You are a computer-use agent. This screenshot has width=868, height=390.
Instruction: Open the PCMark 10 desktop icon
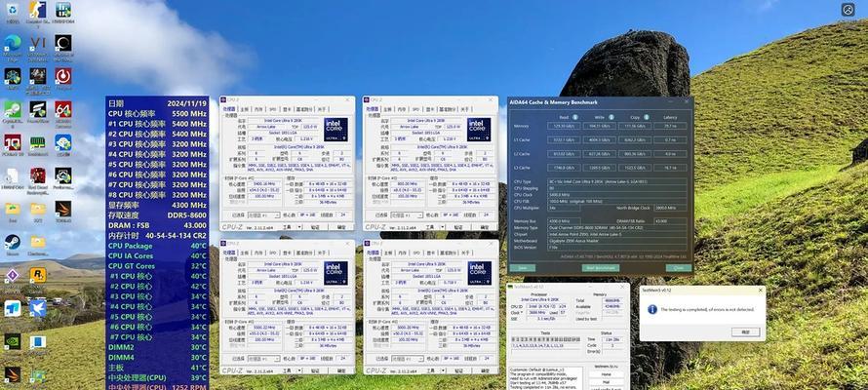[x=12, y=142]
